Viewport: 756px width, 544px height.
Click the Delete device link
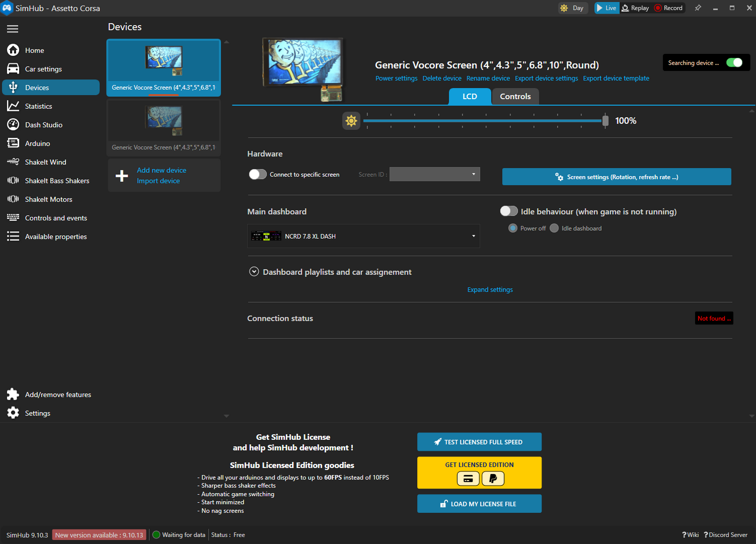point(442,78)
